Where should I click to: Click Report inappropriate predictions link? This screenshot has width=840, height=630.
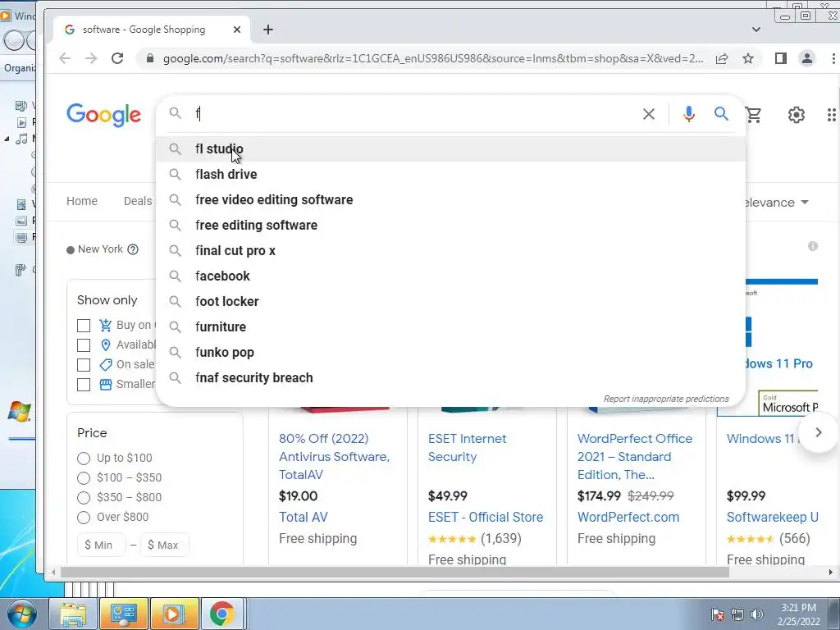pos(666,399)
